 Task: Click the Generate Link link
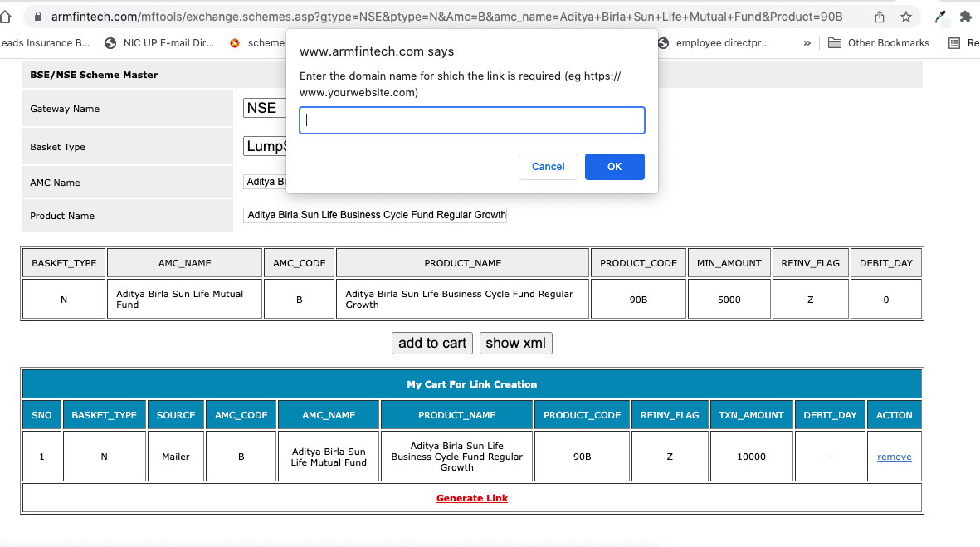[472, 498]
